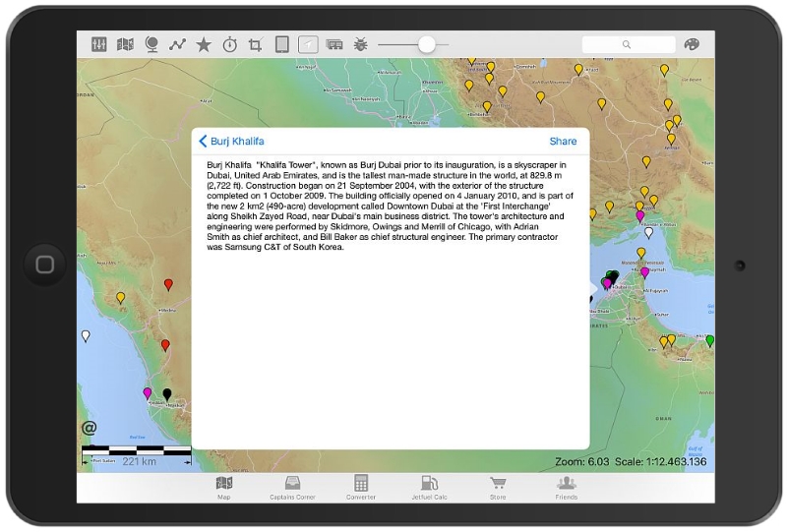
Task: Open the settings sliders icon
Action: coord(99,44)
